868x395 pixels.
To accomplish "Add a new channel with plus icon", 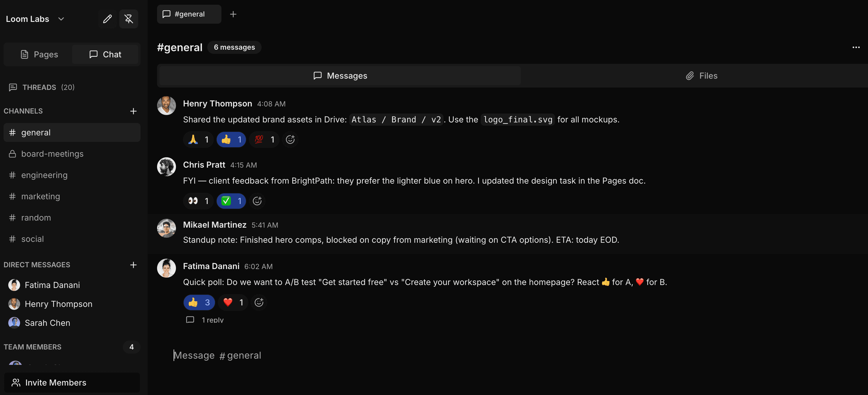I will point(133,111).
